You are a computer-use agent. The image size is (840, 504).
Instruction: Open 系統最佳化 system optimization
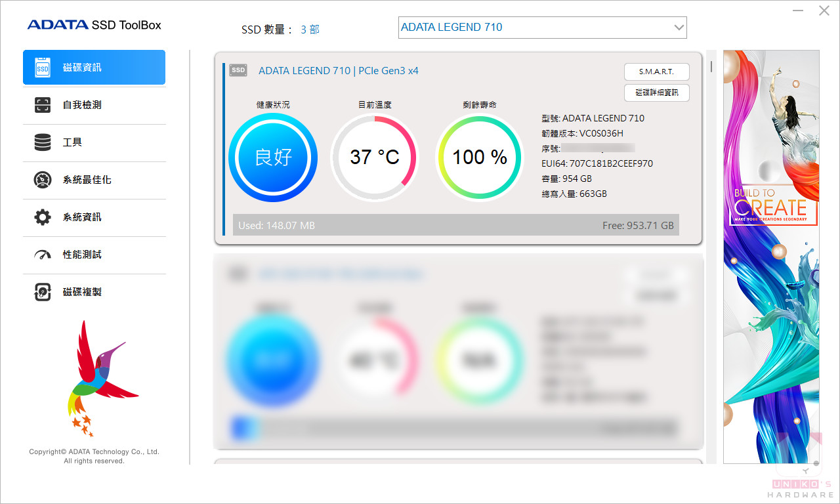tap(43, 180)
